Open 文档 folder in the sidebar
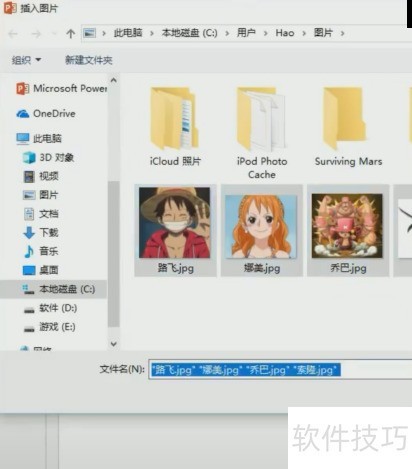 coord(49,214)
